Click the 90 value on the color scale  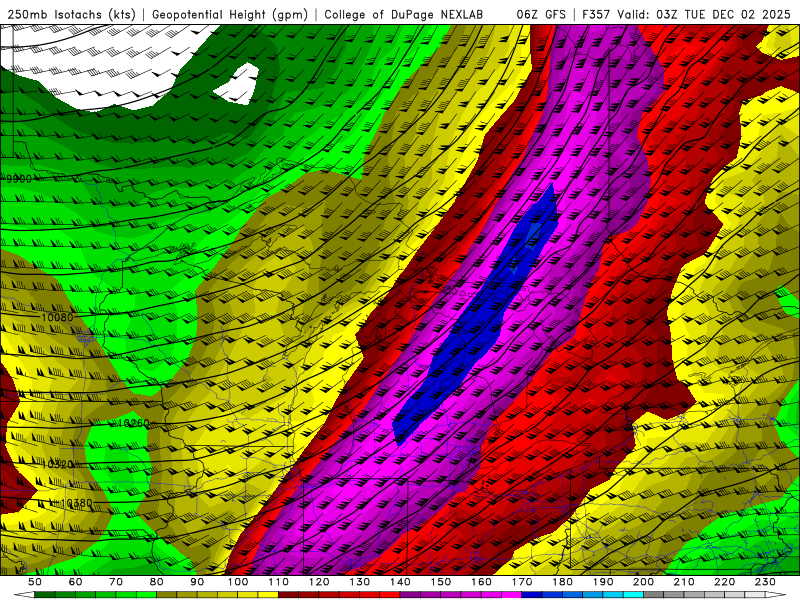click(197, 582)
